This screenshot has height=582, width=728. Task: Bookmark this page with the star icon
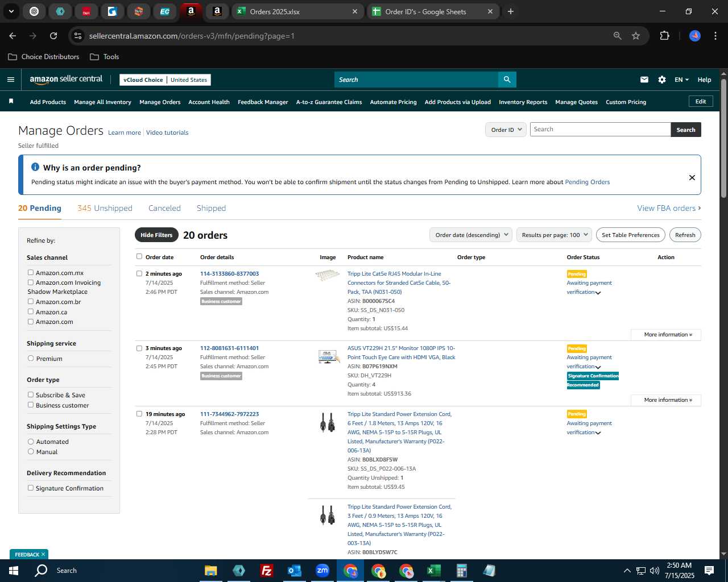click(636, 36)
